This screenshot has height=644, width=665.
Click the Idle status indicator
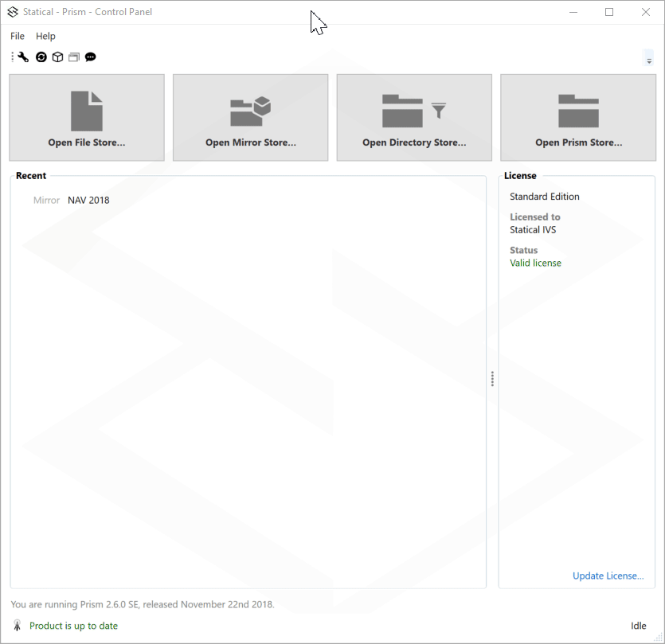[x=638, y=626]
